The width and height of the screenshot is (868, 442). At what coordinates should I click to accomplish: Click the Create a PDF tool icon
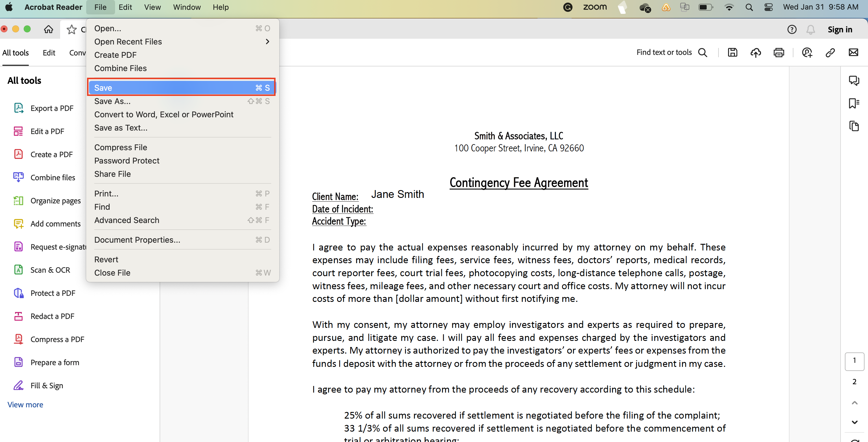19,154
